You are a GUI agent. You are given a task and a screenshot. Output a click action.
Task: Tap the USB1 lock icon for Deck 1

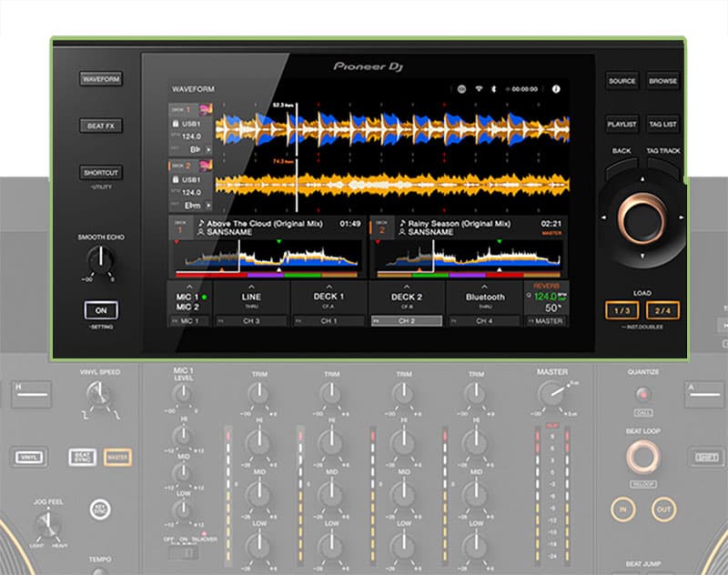pyautogui.click(x=176, y=124)
